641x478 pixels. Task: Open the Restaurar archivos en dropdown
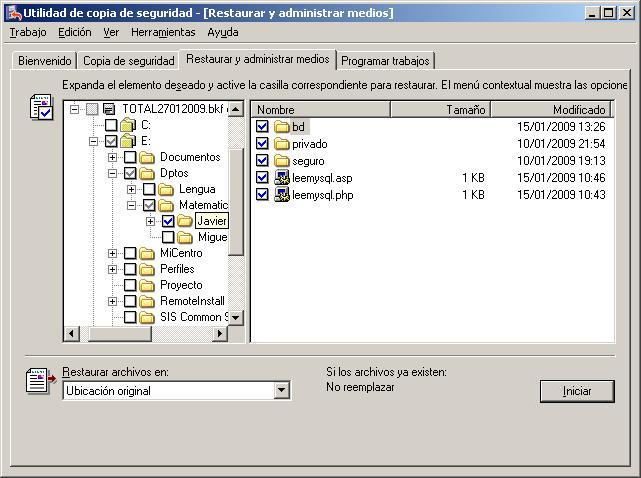[282, 391]
